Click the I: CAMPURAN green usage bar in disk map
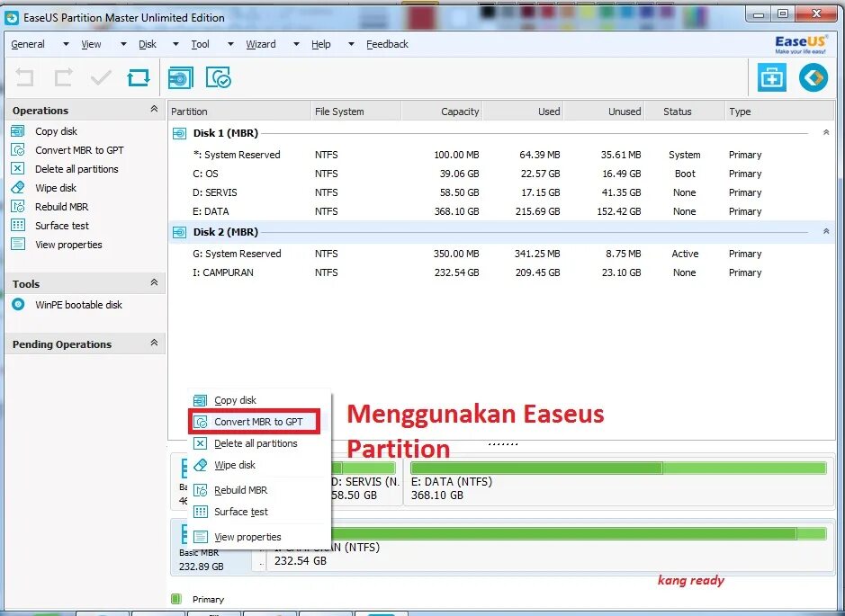845x616 pixels. (x=580, y=533)
